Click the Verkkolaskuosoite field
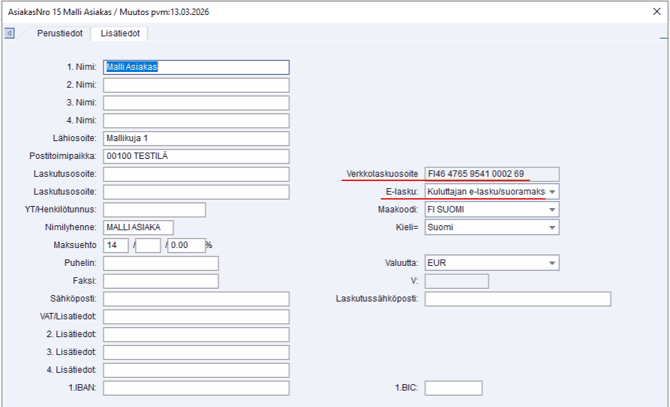This screenshot has height=407, width=670. coord(491,173)
